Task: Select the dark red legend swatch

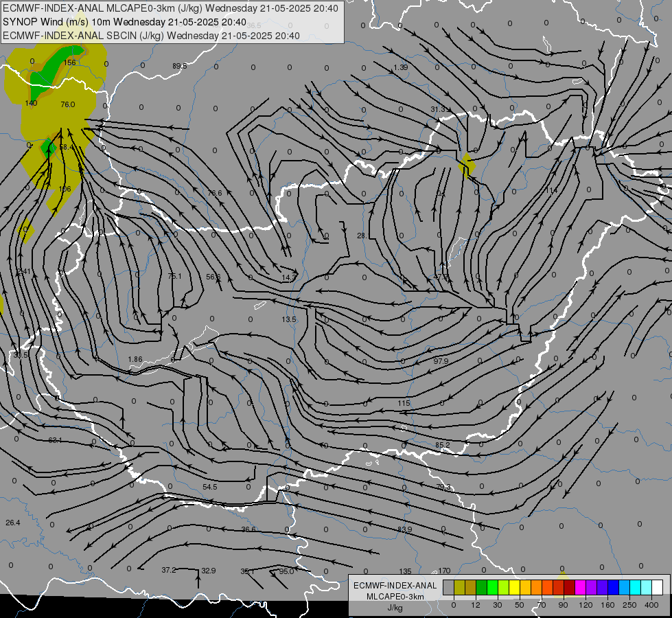Action: 569,587
